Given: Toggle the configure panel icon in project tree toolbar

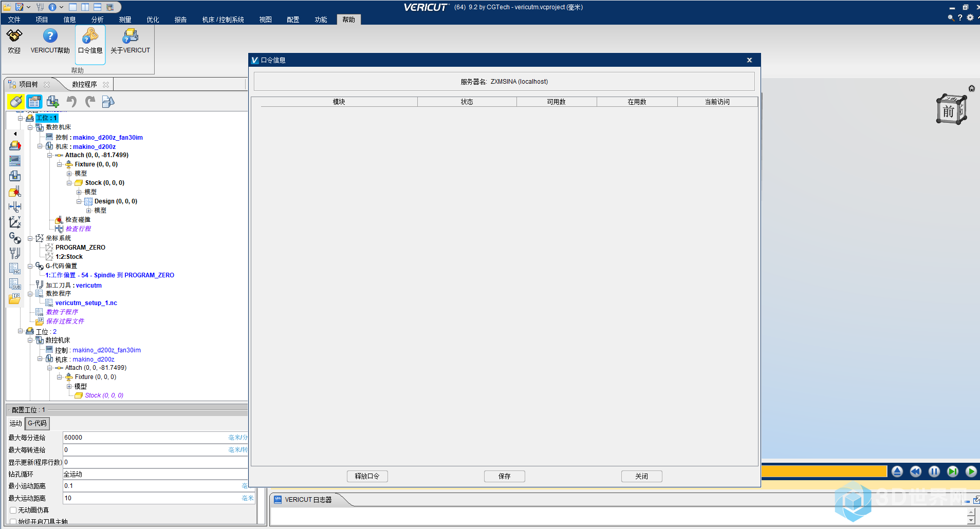Looking at the screenshot, I should click(x=34, y=102).
